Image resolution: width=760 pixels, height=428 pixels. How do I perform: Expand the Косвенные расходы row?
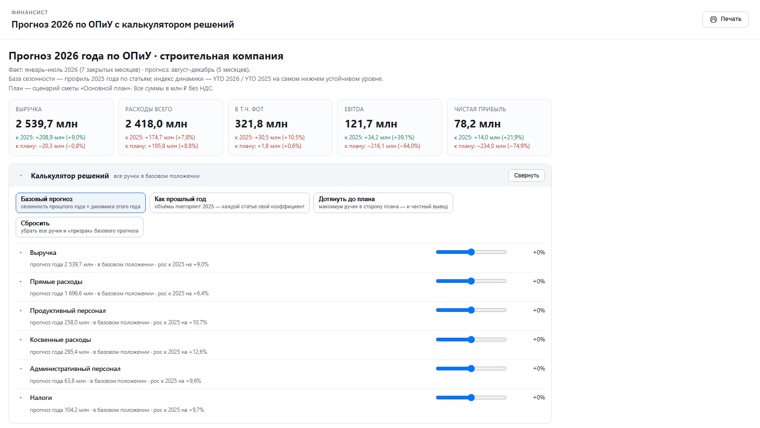point(21,340)
